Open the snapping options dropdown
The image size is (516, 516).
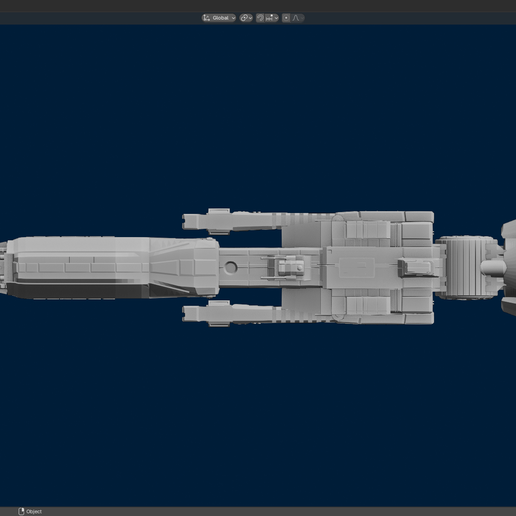(272, 18)
